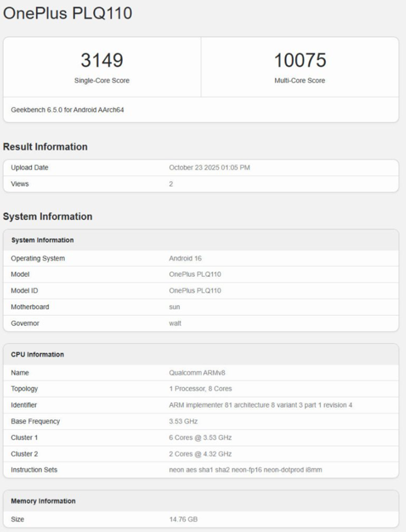Click Geekbench 6.5.0 for Android AArch64 text
The height and width of the screenshot is (532, 406).
(x=67, y=110)
